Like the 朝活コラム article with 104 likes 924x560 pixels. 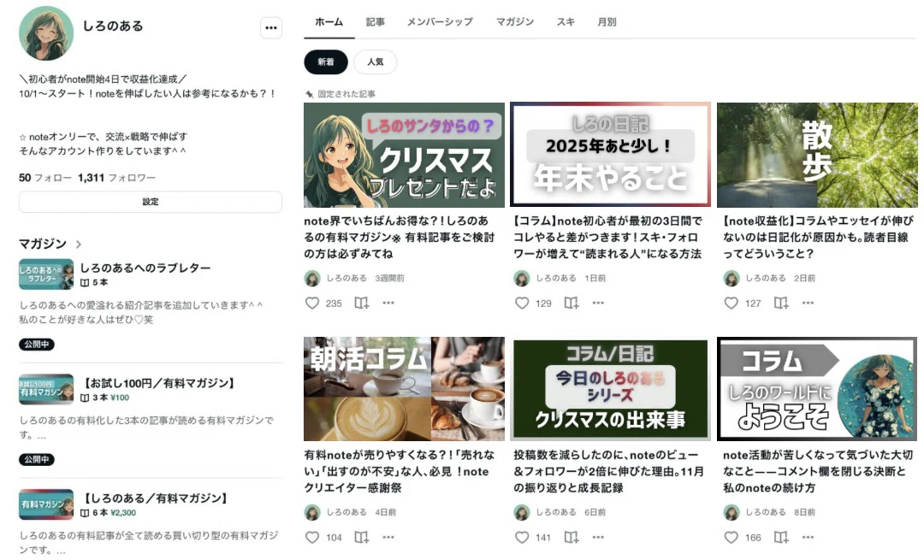(312, 537)
